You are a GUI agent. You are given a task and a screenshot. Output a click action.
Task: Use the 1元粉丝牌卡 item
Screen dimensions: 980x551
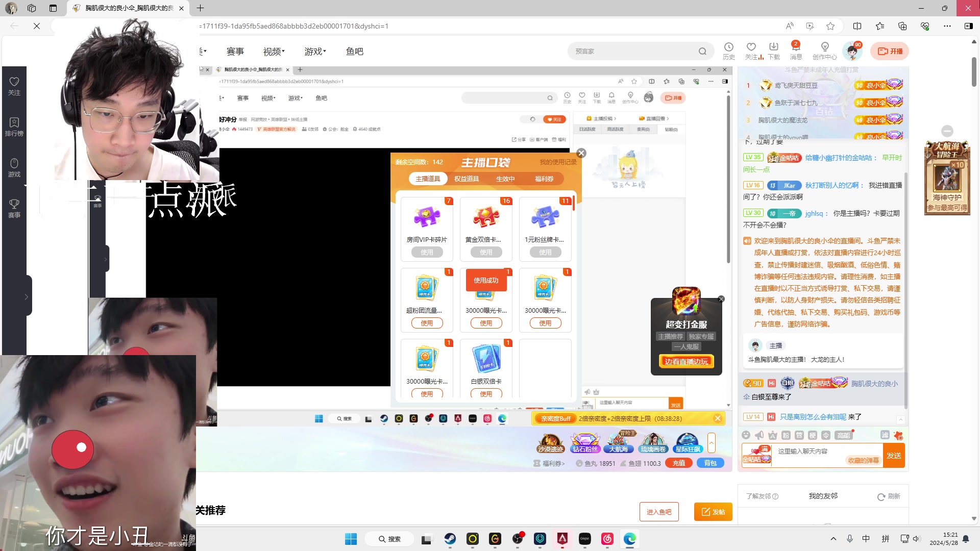545,252
